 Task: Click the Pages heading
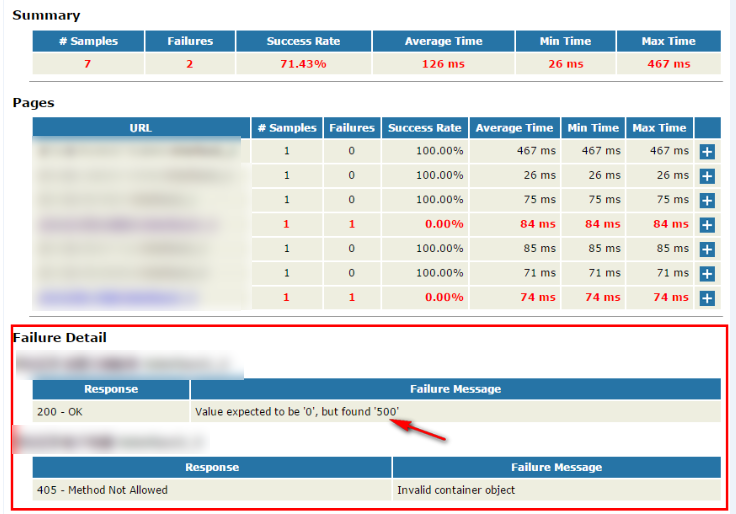(33, 103)
